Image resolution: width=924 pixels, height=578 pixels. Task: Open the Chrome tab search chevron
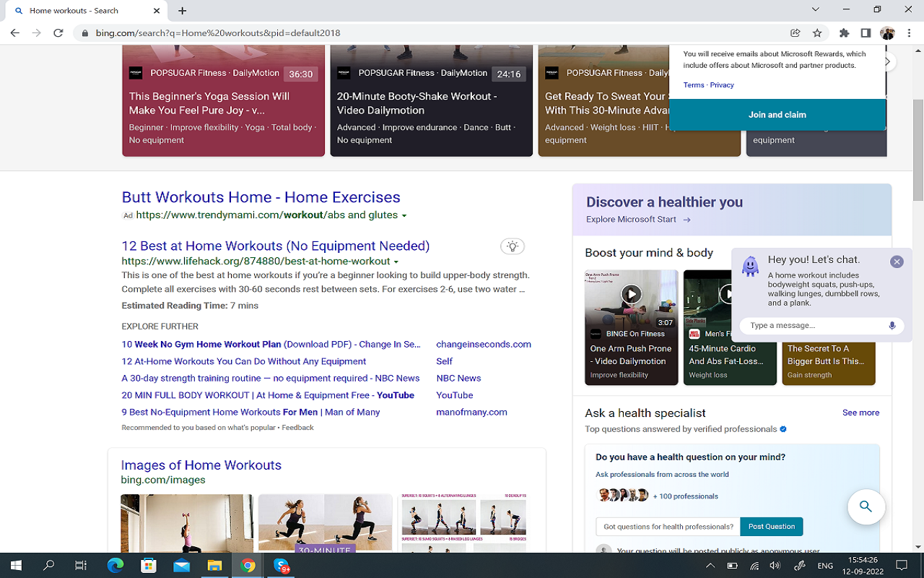[x=816, y=10]
